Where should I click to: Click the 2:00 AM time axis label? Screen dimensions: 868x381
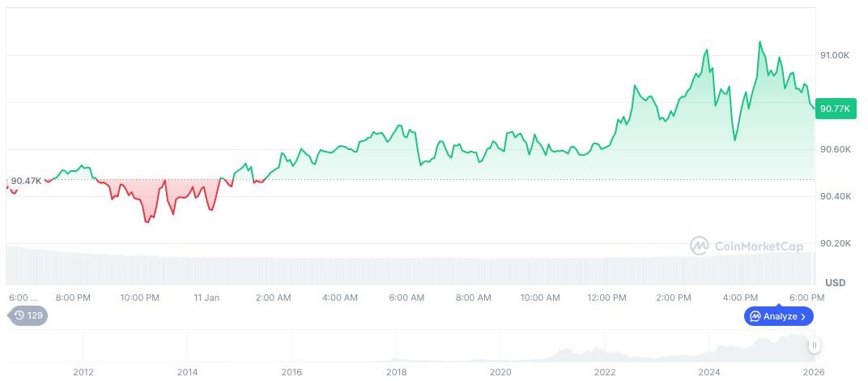coord(273,298)
